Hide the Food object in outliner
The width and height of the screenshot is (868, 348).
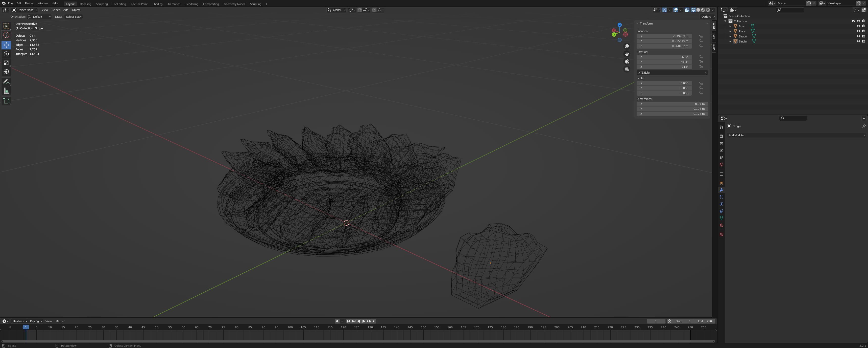858,26
